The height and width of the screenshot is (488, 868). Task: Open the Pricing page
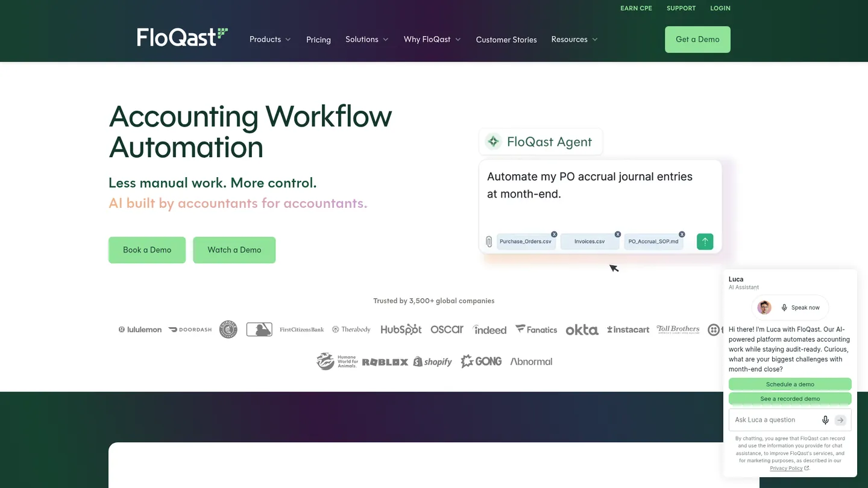pyautogui.click(x=318, y=40)
